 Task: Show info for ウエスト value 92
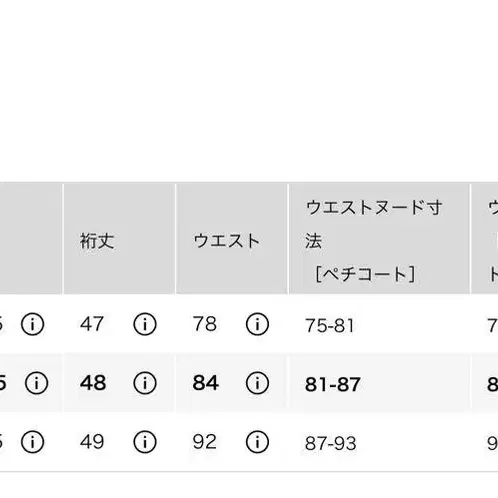pyautogui.click(x=257, y=442)
